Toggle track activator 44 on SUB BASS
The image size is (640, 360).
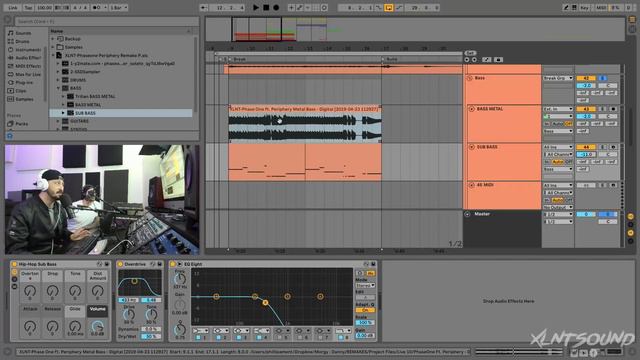click(x=586, y=147)
